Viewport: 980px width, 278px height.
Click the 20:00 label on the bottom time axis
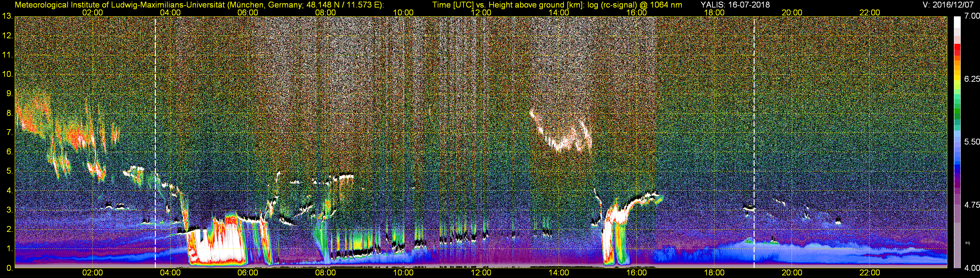tap(792, 273)
